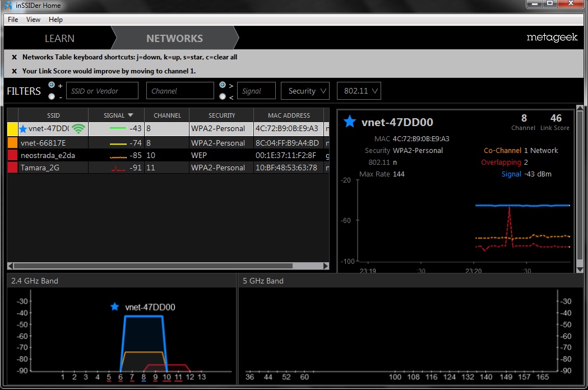
Task: Click the inSSIDer app icon in title bar
Action: 8,5
